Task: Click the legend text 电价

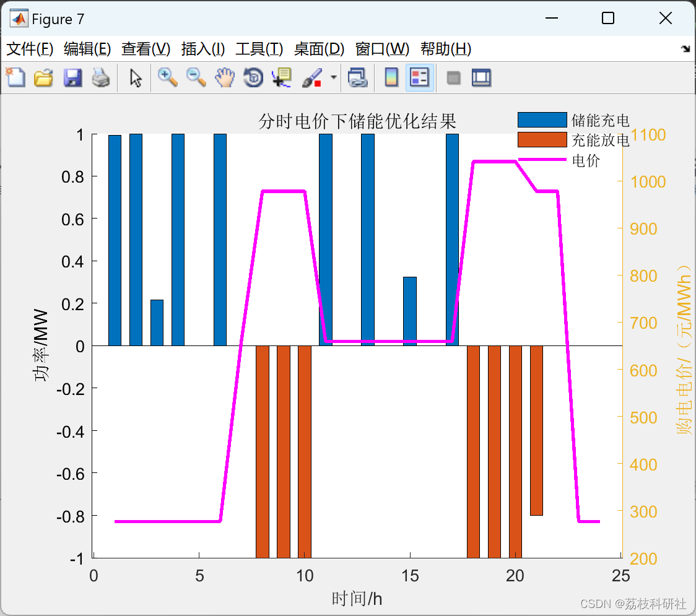Action: pos(586,160)
